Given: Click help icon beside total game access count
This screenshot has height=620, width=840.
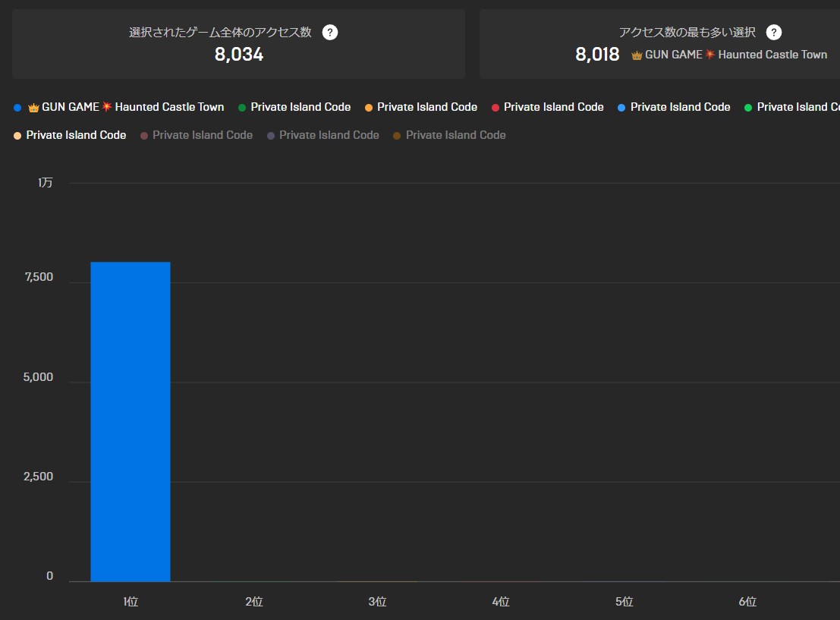Looking at the screenshot, I should pyautogui.click(x=330, y=32).
